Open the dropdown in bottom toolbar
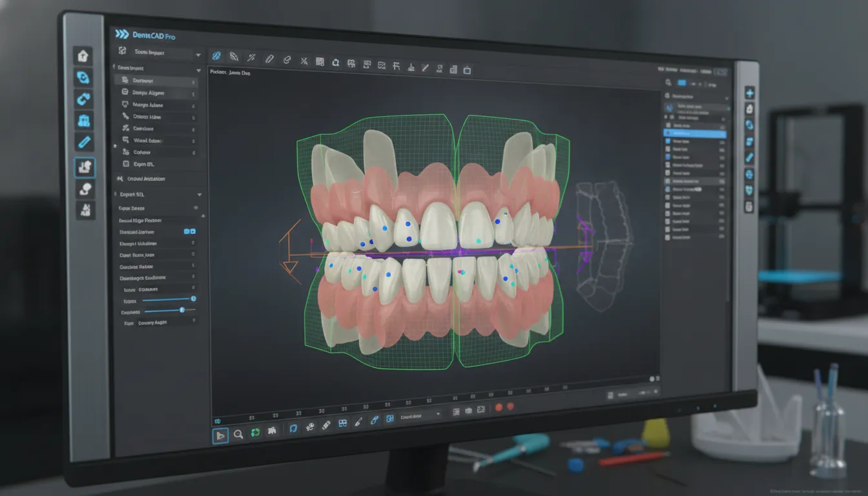Image resolution: width=868 pixels, height=496 pixels. click(x=420, y=415)
